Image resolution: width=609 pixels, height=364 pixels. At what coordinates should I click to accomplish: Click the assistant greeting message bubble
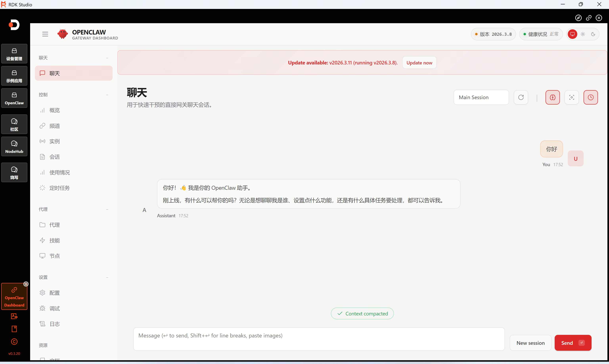point(308,194)
